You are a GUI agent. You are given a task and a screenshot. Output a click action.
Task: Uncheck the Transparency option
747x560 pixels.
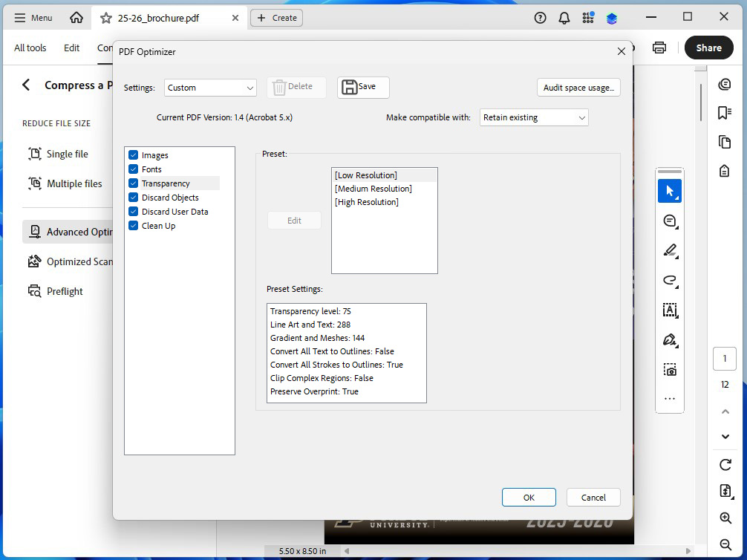click(x=134, y=183)
